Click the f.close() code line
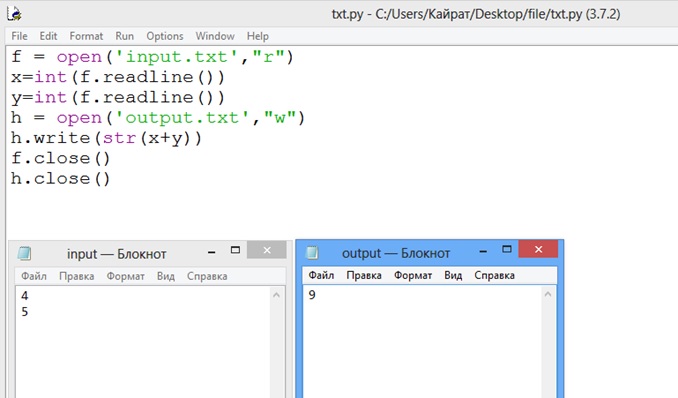The image size is (678, 398). coord(61,158)
